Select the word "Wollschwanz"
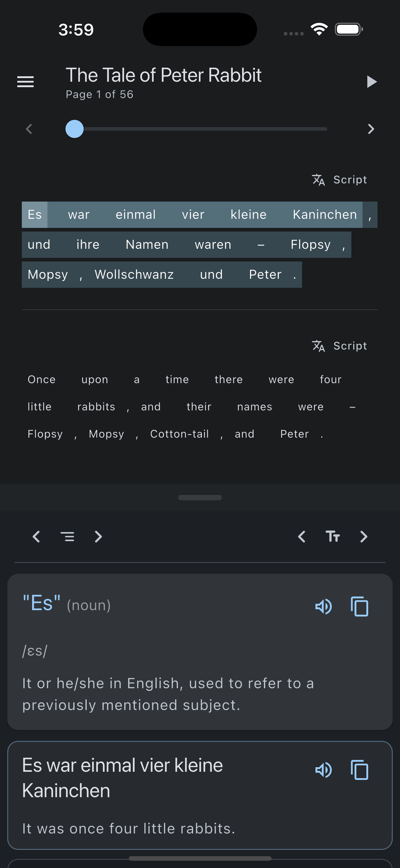Viewport: 400px width, 868px height. tap(134, 275)
